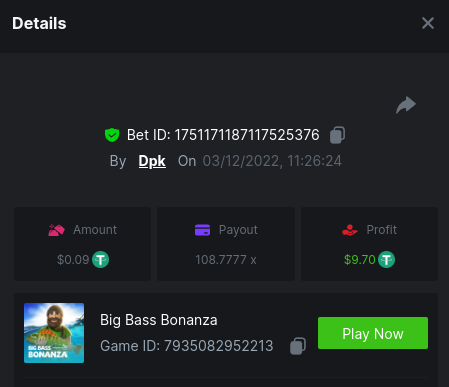The image size is (449, 387).
Task: Click the pink Amount money icon
Action: (56, 230)
